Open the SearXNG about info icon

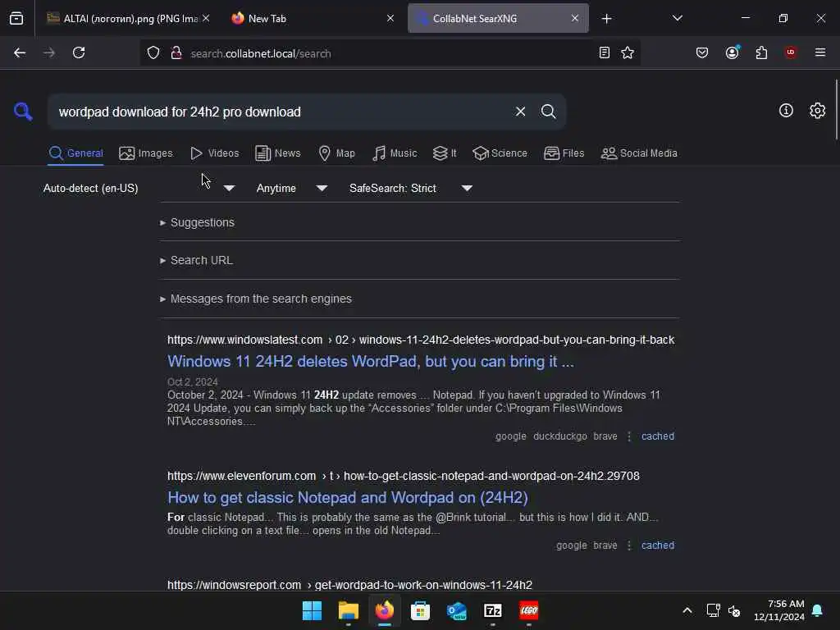point(786,111)
